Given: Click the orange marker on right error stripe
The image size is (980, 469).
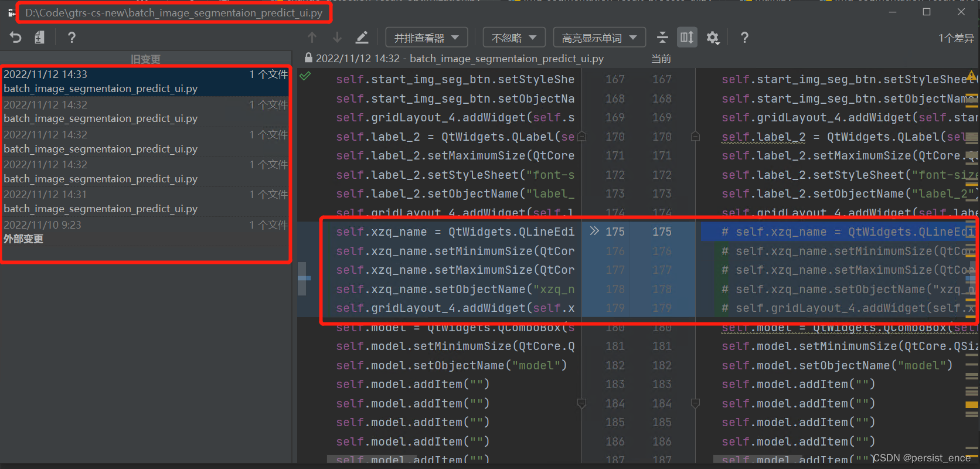Looking at the screenshot, I should click(972, 404).
